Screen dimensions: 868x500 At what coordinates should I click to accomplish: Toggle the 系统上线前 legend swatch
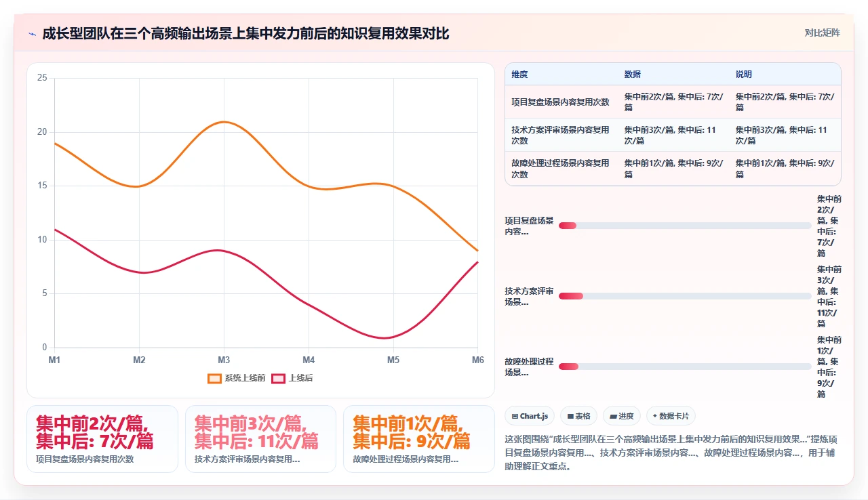point(215,378)
